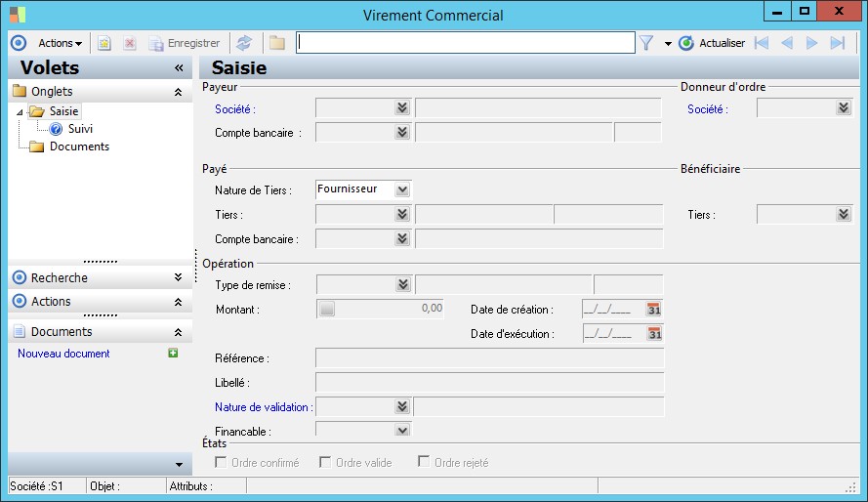Go to the last record
The width and height of the screenshot is (868, 502).
point(838,43)
